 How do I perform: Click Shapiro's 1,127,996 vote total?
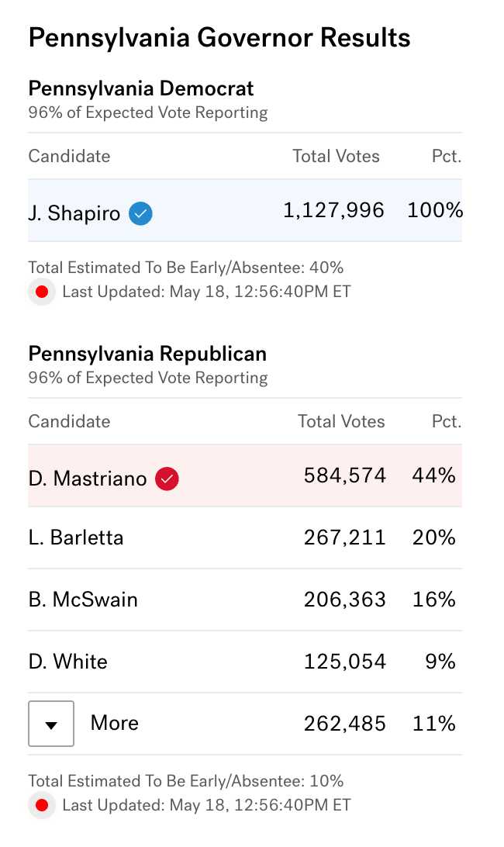333,210
